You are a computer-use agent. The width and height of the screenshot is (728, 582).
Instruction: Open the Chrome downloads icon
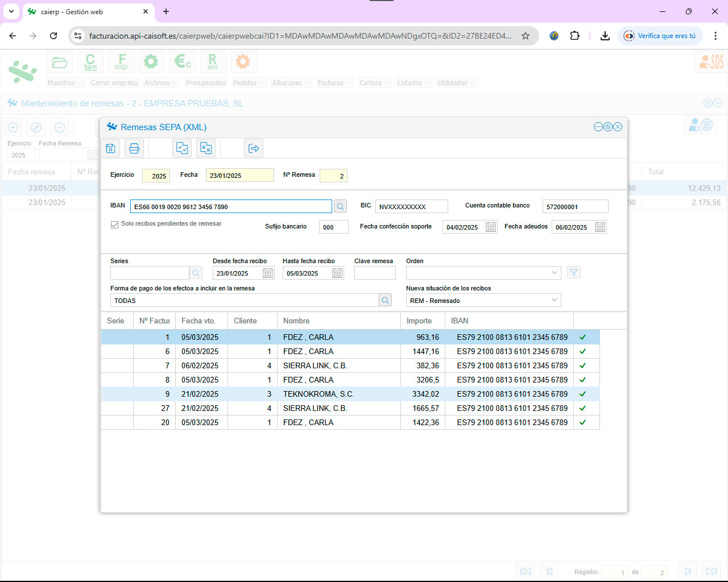coord(605,36)
